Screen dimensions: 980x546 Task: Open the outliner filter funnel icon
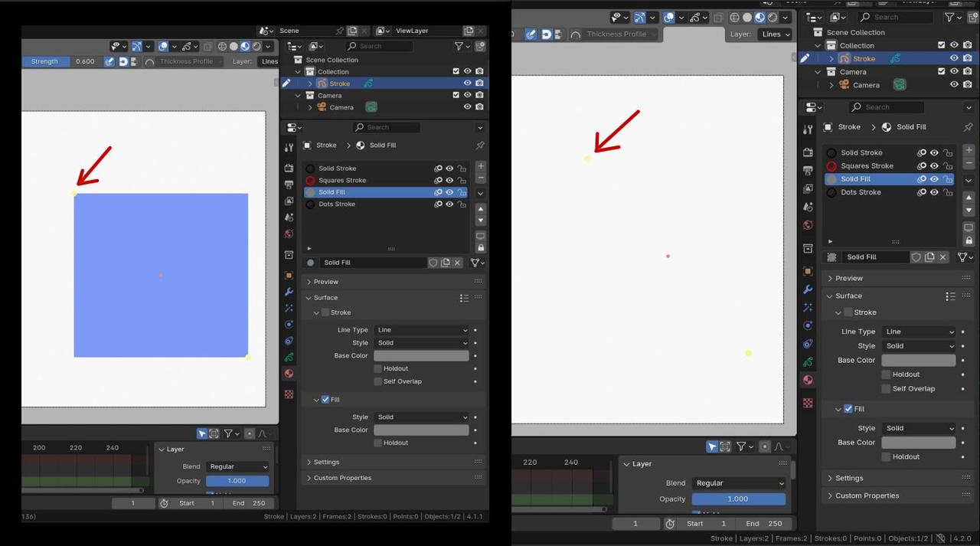pyautogui.click(x=460, y=46)
